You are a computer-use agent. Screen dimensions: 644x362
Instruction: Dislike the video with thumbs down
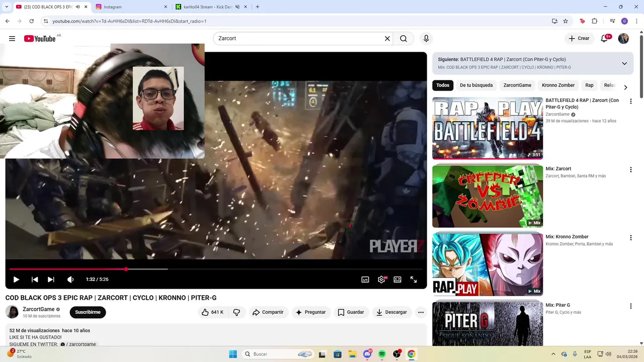236,312
